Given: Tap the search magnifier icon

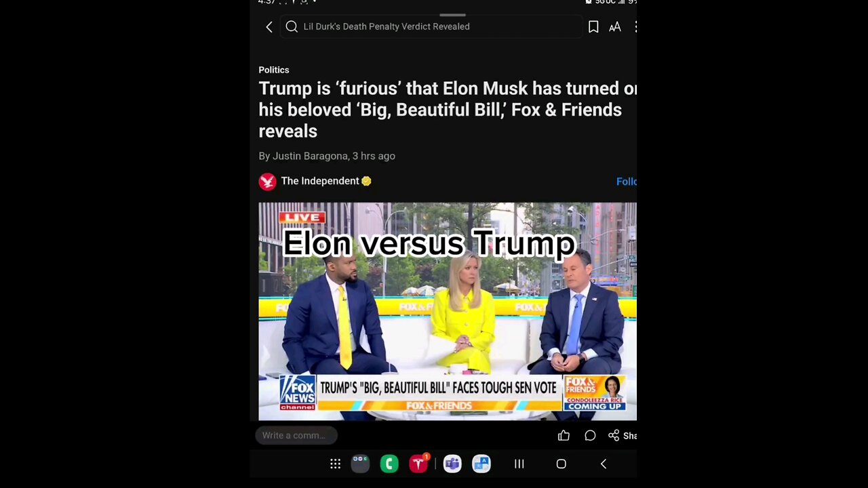Looking at the screenshot, I should [x=292, y=26].
